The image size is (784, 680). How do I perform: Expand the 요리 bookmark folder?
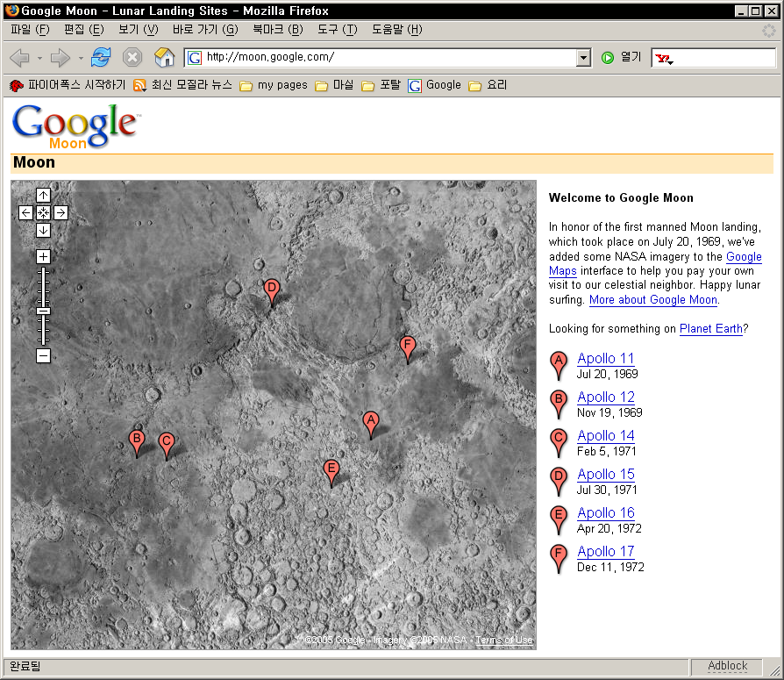point(488,85)
